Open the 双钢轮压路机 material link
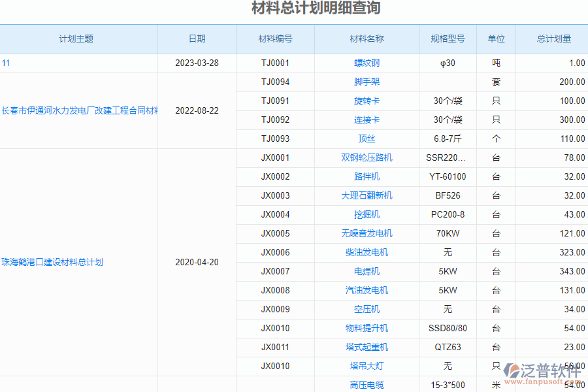 click(367, 157)
